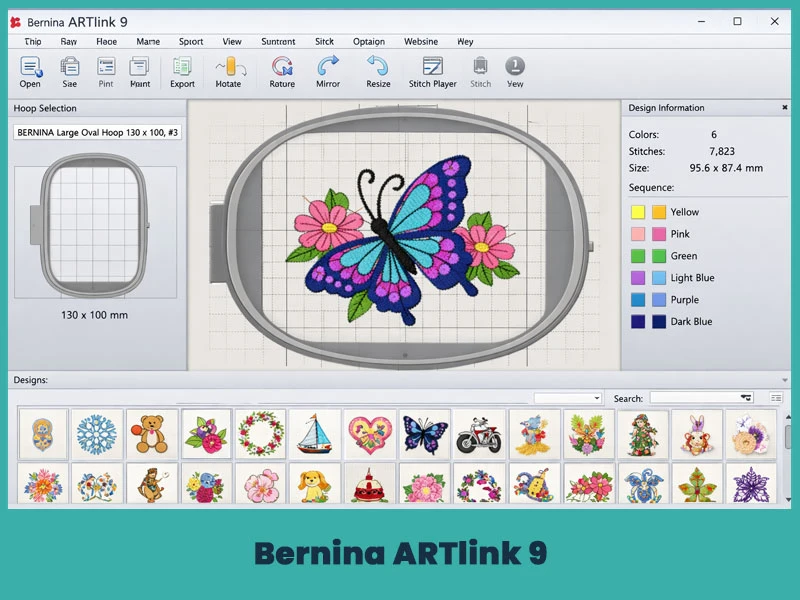Open the Optaion menu
800x600 pixels.
(x=369, y=42)
